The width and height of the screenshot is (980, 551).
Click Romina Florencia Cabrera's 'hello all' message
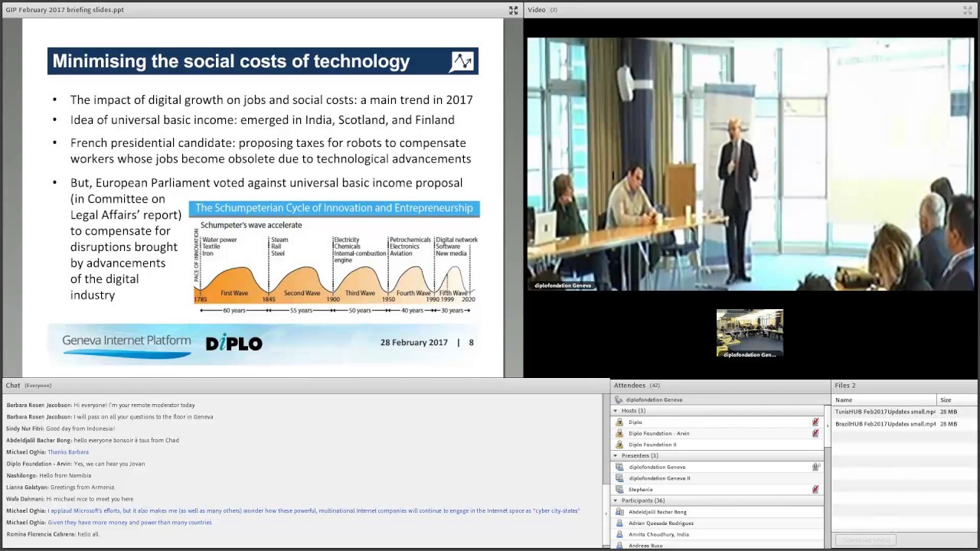pyautogui.click(x=89, y=534)
